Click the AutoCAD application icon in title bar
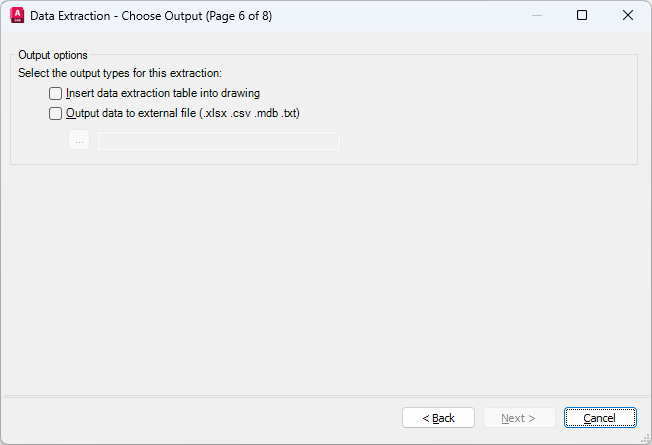This screenshot has height=445, width=652. [x=16, y=15]
